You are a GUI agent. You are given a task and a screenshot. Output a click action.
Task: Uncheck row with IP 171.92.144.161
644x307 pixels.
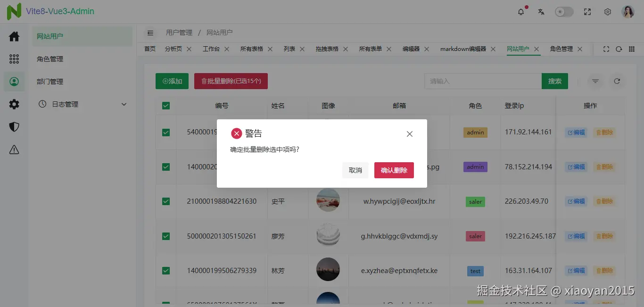click(x=166, y=133)
